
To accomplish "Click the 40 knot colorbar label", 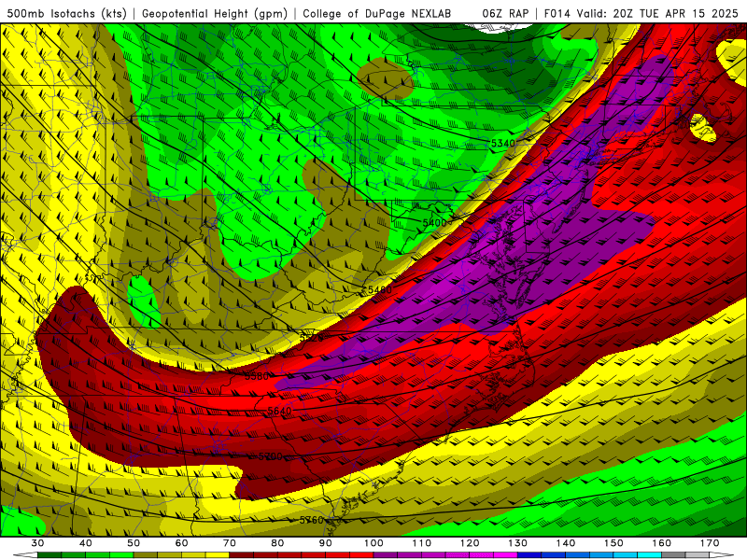I will coord(86,543).
